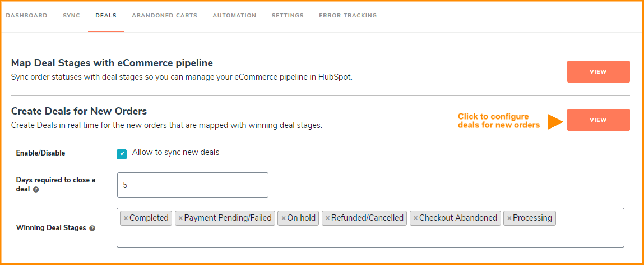
Task: Click the Days required to close field
Action: coord(193,185)
